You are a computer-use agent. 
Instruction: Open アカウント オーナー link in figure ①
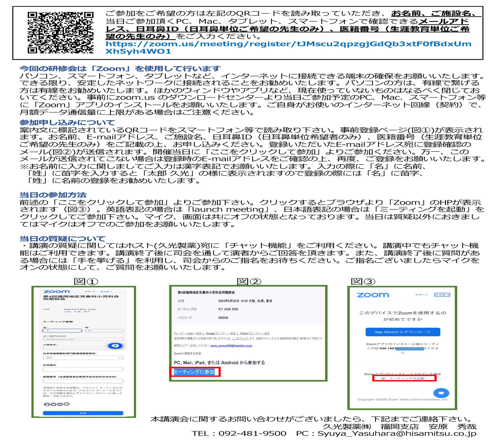97,388
